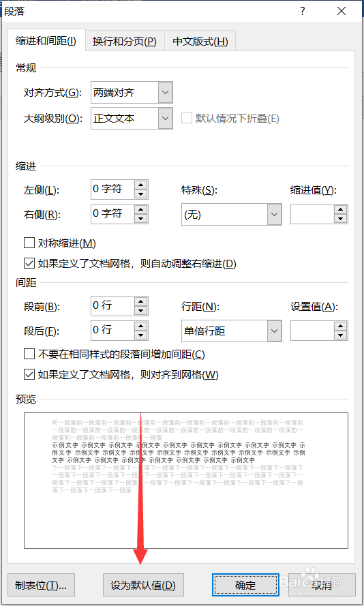The width and height of the screenshot is (364, 606).
Task: Click the 段后 spacing input field
Action: (x=112, y=331)
